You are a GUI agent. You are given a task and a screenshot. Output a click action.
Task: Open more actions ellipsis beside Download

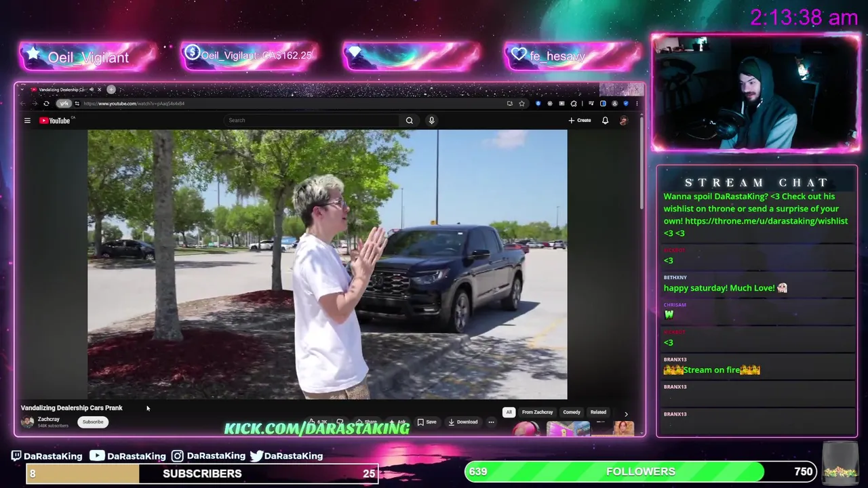tap(491, 422)
